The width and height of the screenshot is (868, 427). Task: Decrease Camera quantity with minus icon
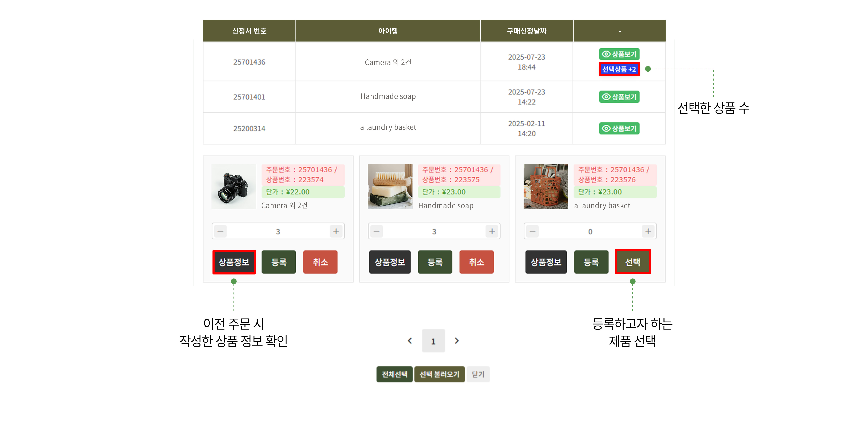click(x=220, y=231)
